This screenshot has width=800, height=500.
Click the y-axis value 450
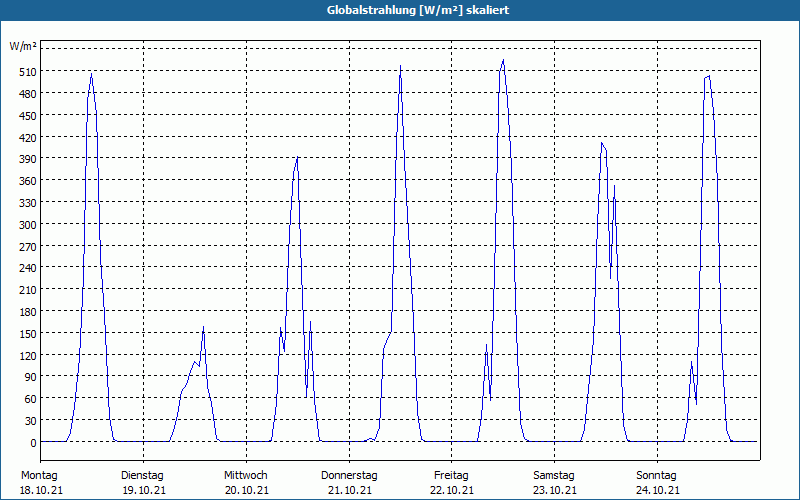pos(28,116)
